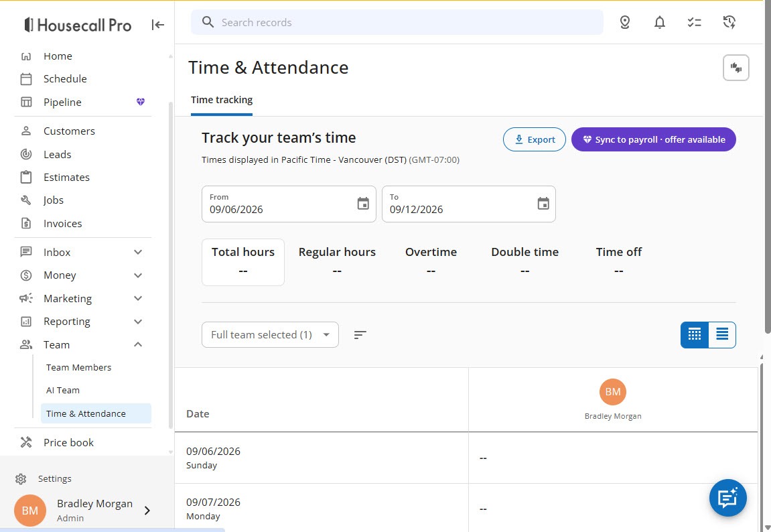This screenshot has height=532, width=771.
Task: Click the 09/06/2026 Sunday row
Action: [466, 458]
